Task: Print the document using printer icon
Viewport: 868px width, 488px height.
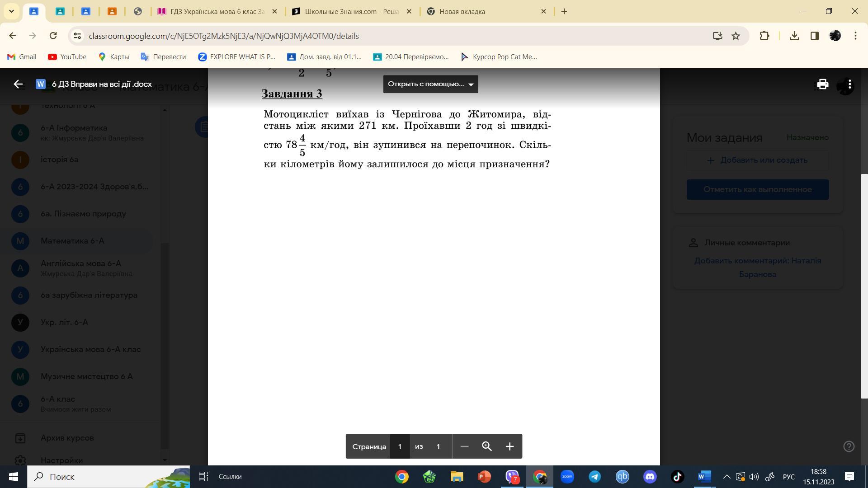Action: click(x=822, y=84)
